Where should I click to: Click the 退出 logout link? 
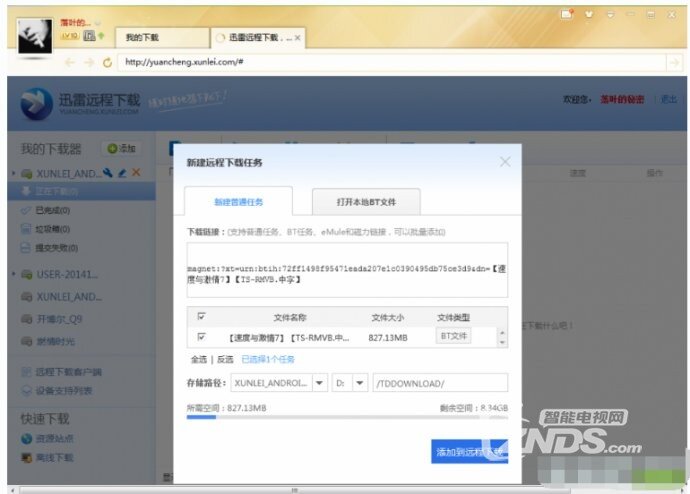click(669, 100)
